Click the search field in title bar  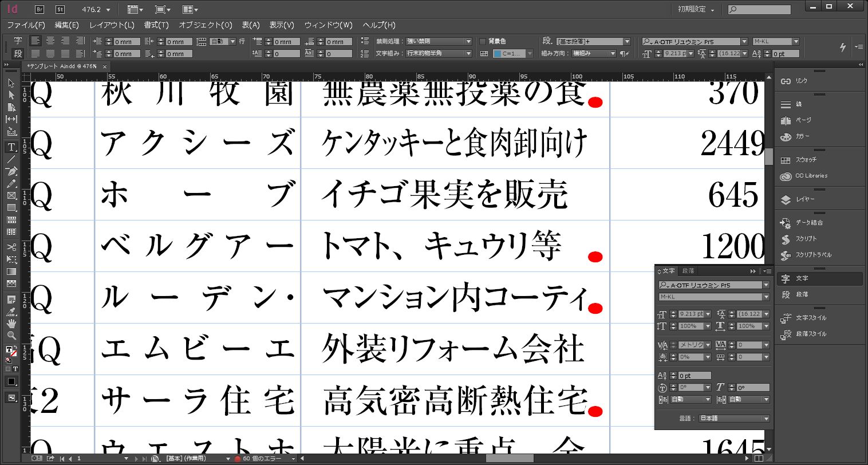[759, 10]
